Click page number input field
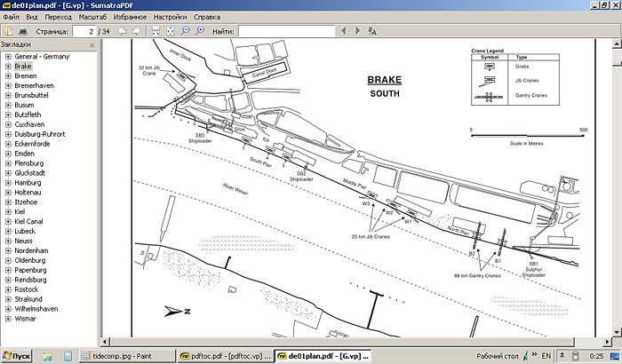The height and width of the screenshot is (364, 622). [84, 31]
